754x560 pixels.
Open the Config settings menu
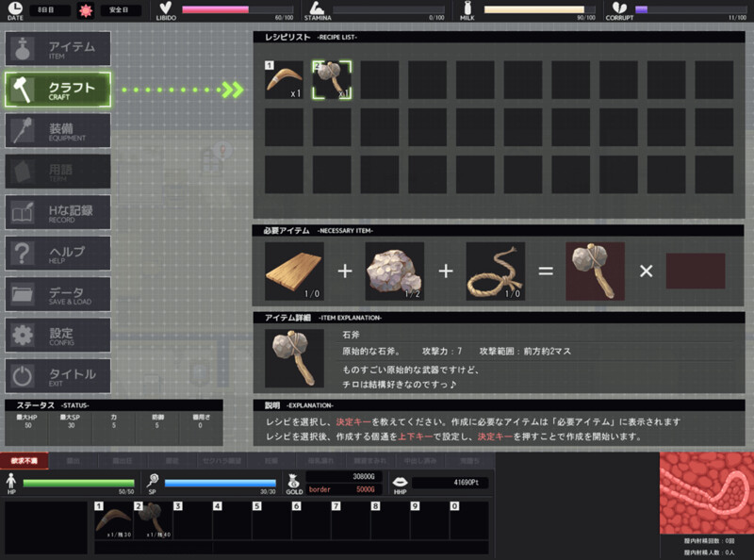click(x=57, y=335)
